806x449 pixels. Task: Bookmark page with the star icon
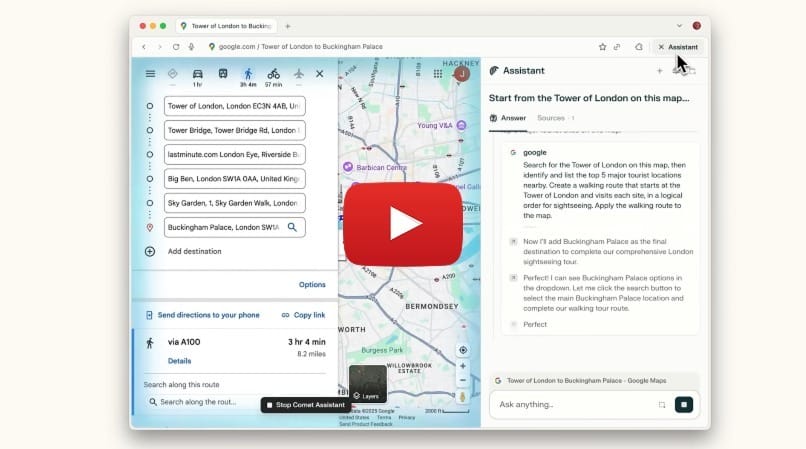coord(602,47)
